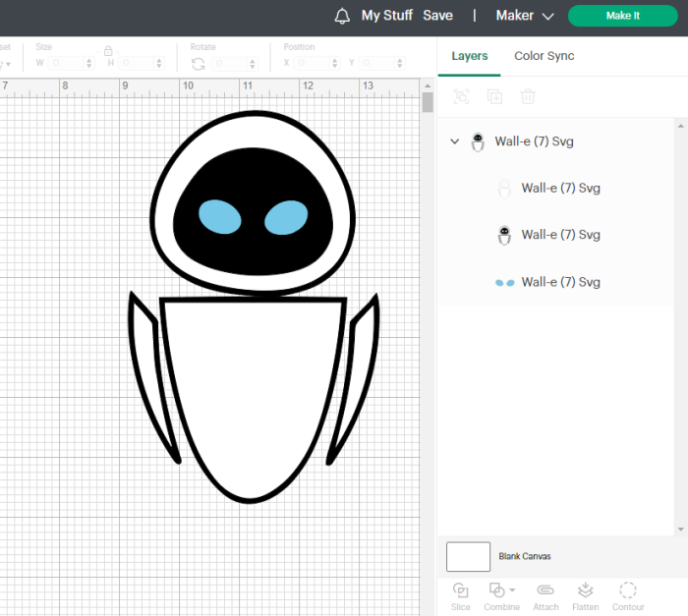This screenshot has height=616, width=688.
Task: Click the Rotate icon
Action: click(198, 64)
